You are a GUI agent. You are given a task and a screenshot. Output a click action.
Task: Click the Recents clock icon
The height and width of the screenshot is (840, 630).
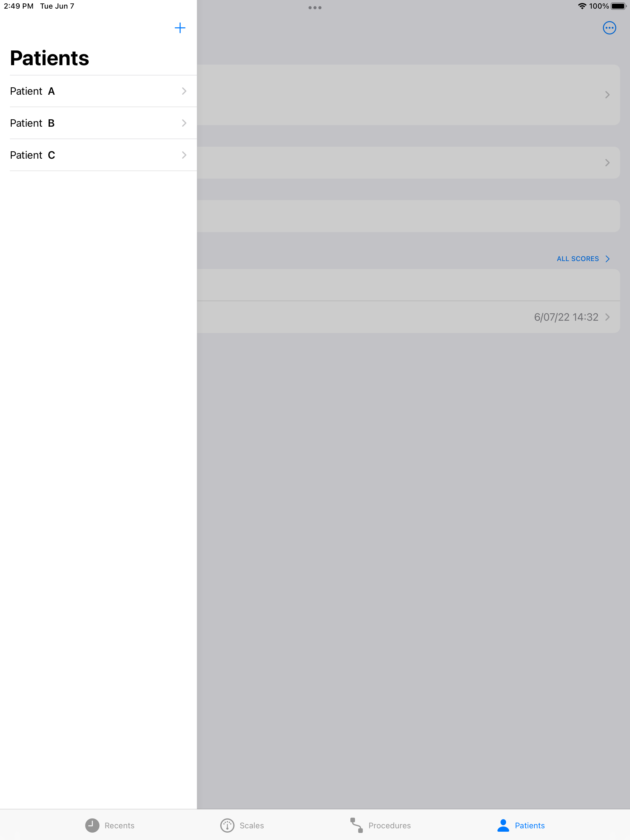[92, 825]
